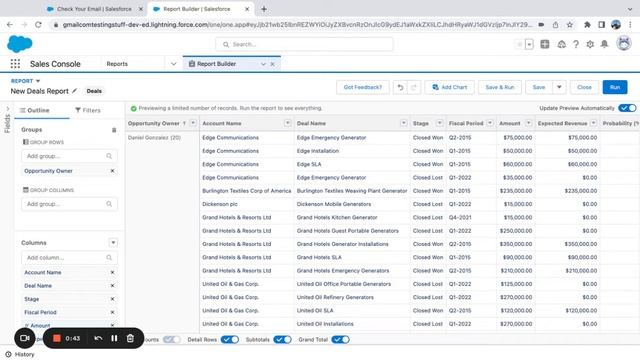Open the Expected Revenue column menu
640x360 pixels.
[593, 123]
